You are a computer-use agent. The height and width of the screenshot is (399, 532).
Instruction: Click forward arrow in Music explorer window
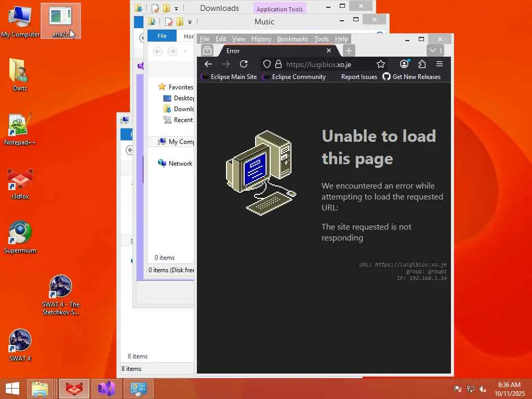(x=172, y=51)
